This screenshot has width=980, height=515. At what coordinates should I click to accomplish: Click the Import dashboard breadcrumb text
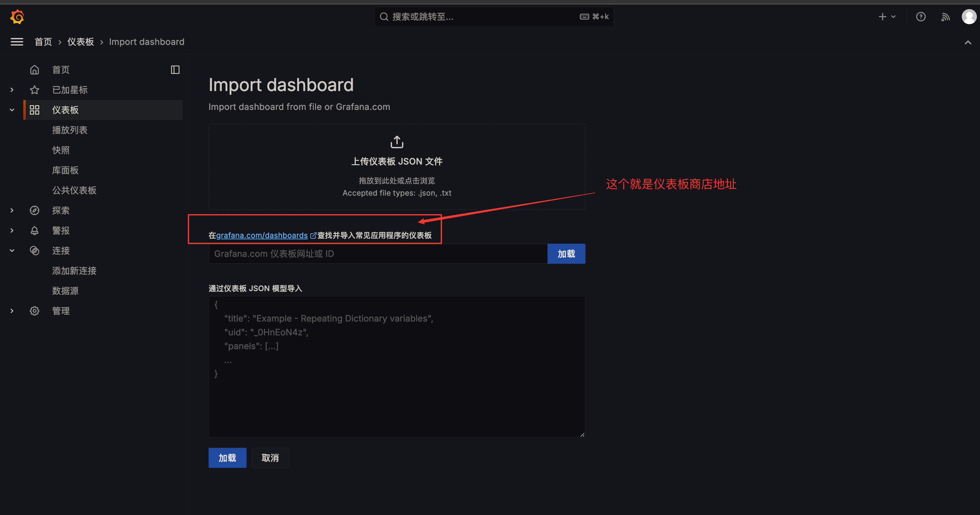pos(147,42)
